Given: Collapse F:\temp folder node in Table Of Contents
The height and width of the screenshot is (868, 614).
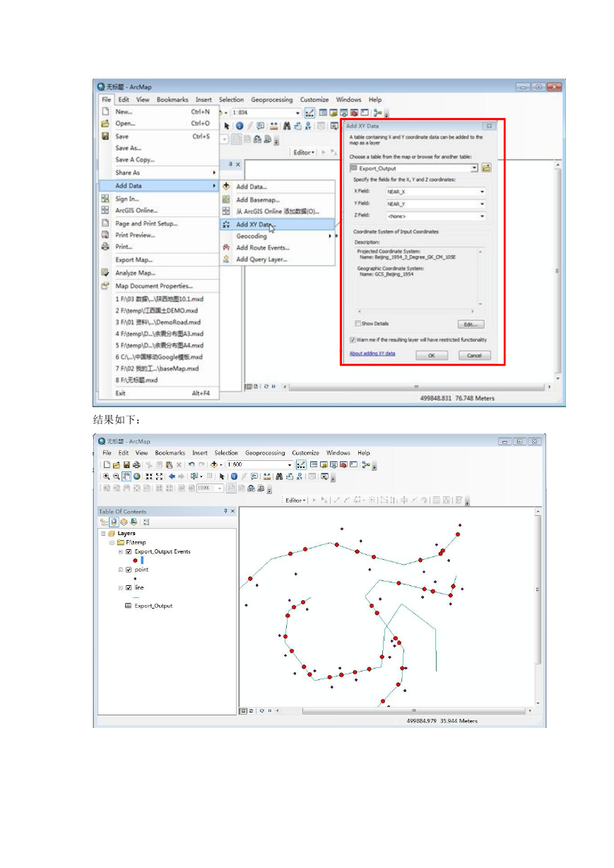Looking at the screenshot, I should 112,543.
